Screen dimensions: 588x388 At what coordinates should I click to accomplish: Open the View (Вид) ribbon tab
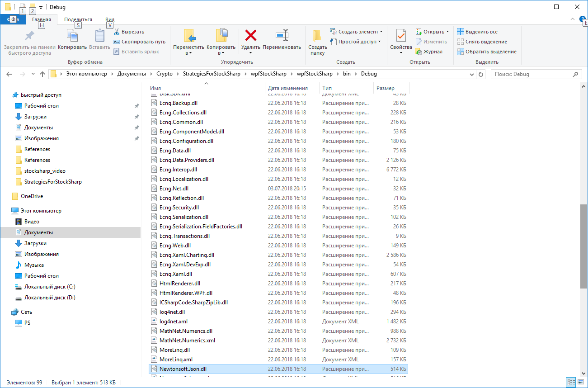(110, 19)
